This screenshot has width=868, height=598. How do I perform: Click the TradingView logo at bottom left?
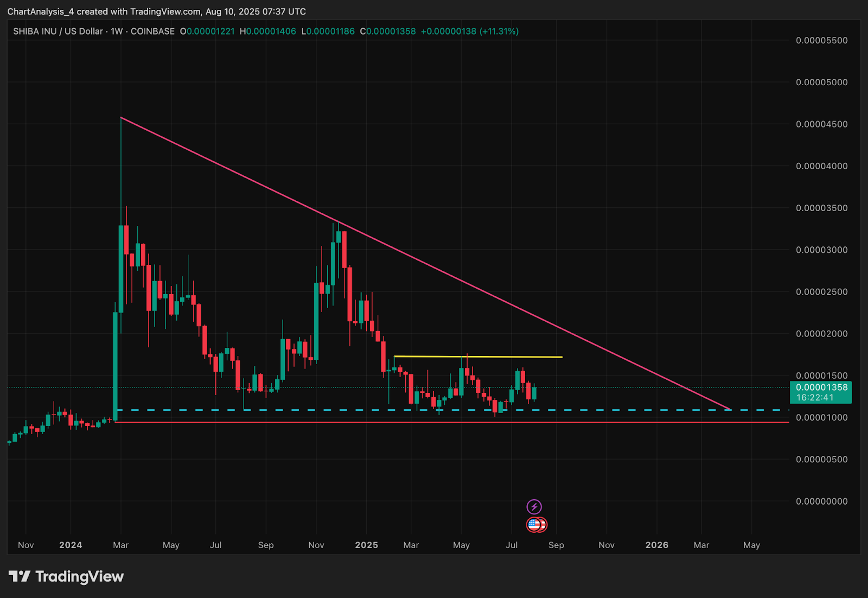tap(66, 576)
